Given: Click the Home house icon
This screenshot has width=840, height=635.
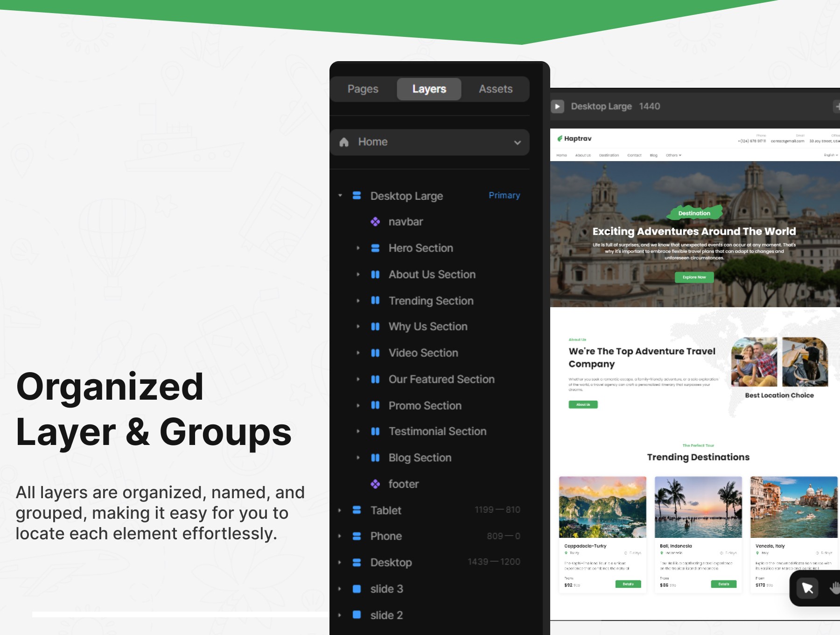Looking at the screenshot, I should [344, 142].
